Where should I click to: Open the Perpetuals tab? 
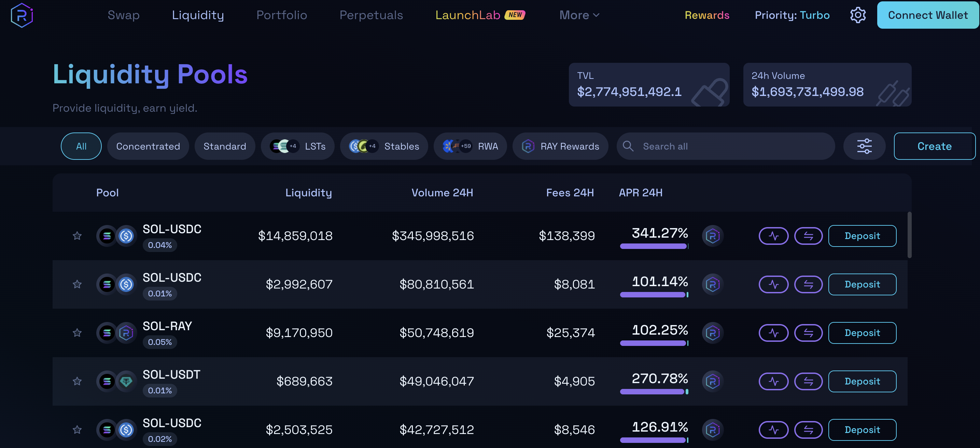pos(371,15)
